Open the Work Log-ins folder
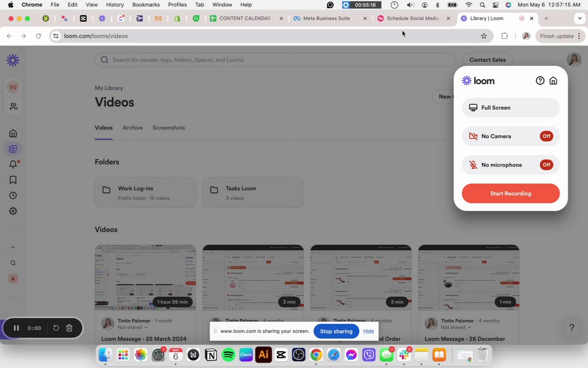The image size is (588, 368). click(x=145, y=193)
